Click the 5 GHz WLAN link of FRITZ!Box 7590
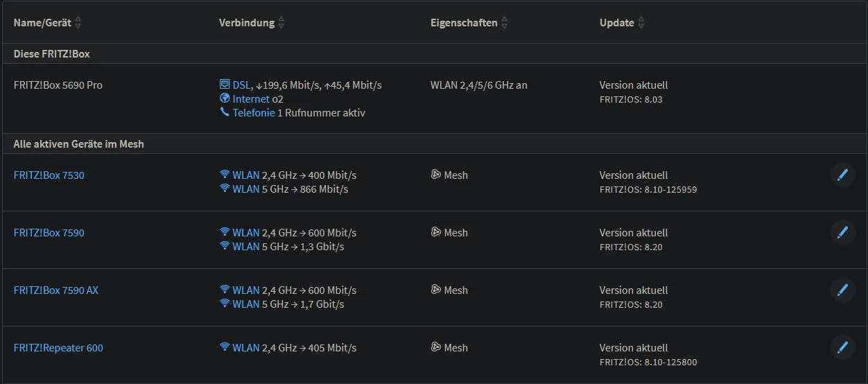Viewport: 868px width, 384px height. click(x=245, y=247)
